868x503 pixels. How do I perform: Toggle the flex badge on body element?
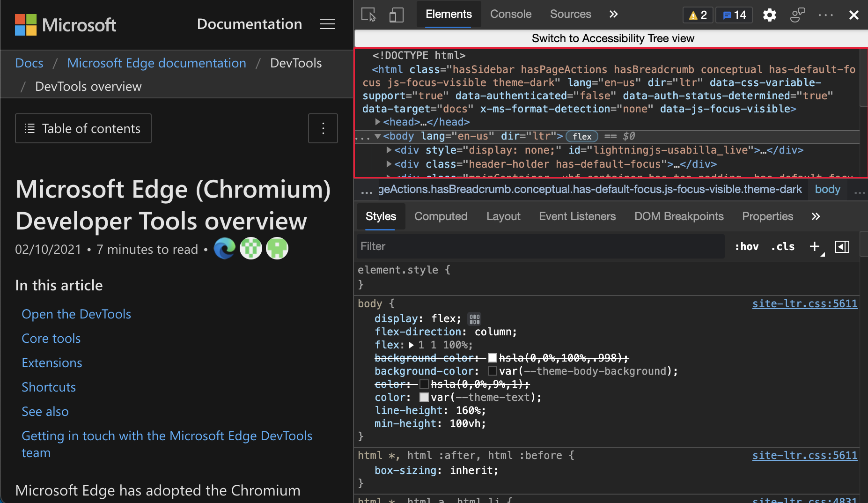[581, 136]
